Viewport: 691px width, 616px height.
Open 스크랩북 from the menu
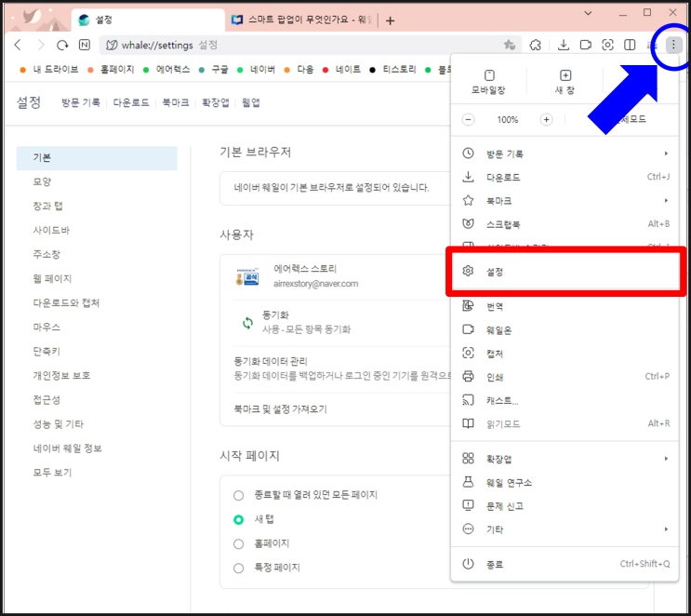click(565, 224)
